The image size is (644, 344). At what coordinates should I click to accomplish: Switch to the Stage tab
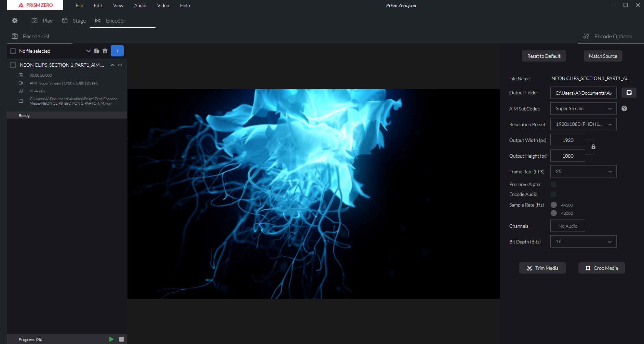coord(74,21)
